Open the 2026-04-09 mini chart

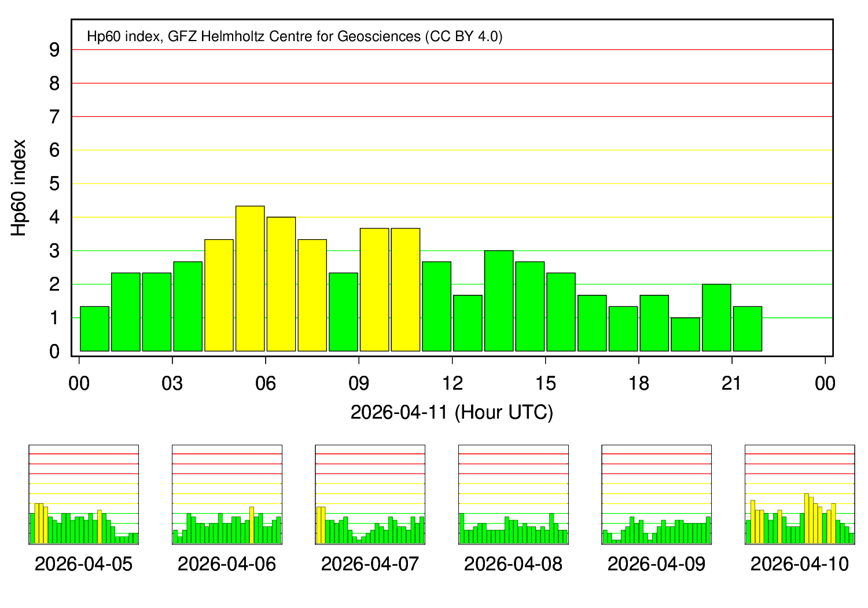[x=656, y=495]
